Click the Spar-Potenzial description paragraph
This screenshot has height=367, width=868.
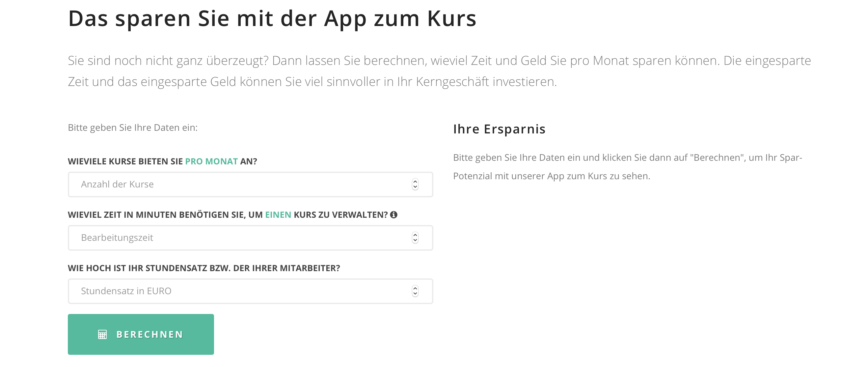coord(627,166)
